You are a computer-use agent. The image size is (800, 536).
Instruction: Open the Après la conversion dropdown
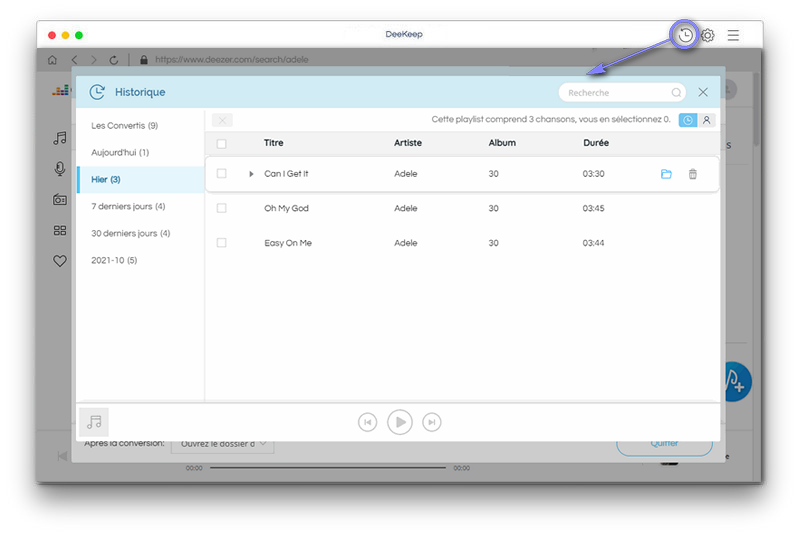tap(222, 445)
